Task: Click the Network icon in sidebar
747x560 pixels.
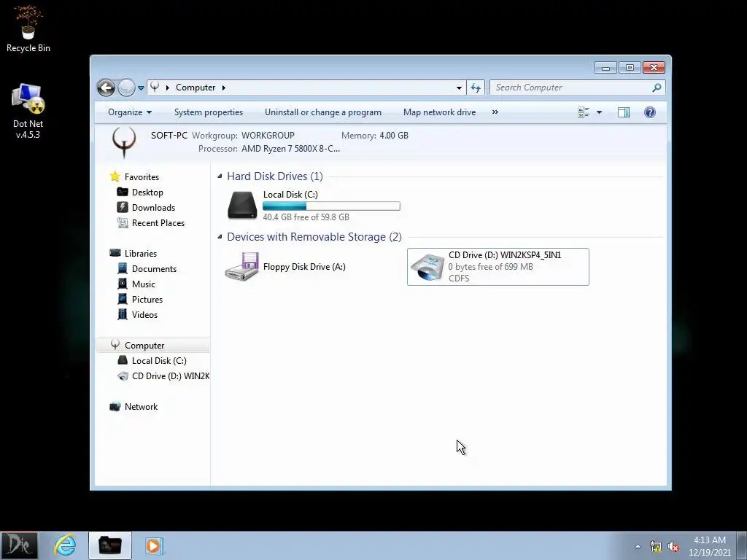Action: tap(115, 407)
